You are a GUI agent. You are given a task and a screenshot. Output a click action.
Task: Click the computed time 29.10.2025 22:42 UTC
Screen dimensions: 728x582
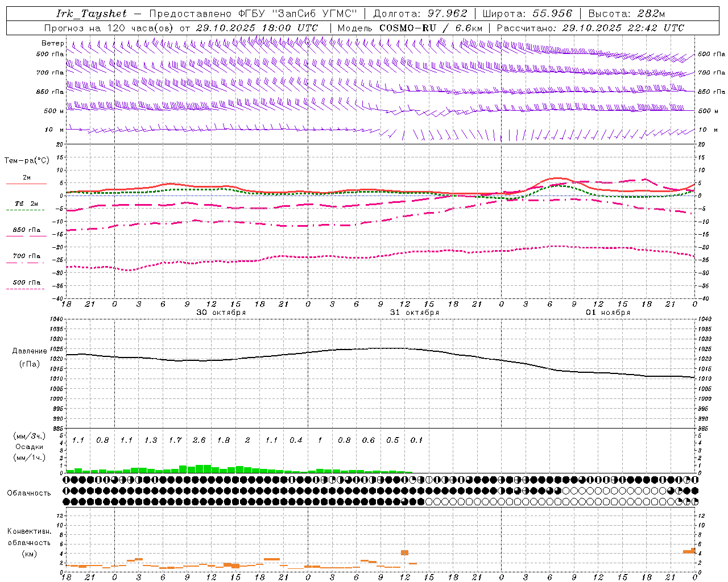623,28
